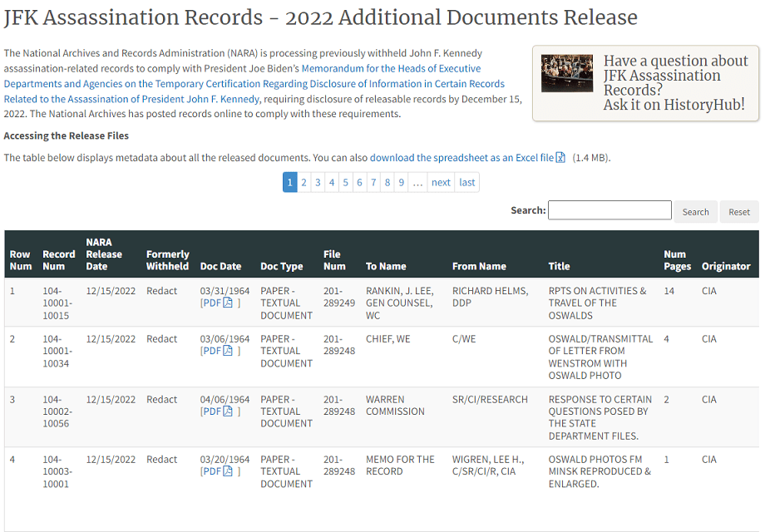Go to page 5 of results
The height and width of the screenshot is (532, 765).
click(x=346, y=183)
